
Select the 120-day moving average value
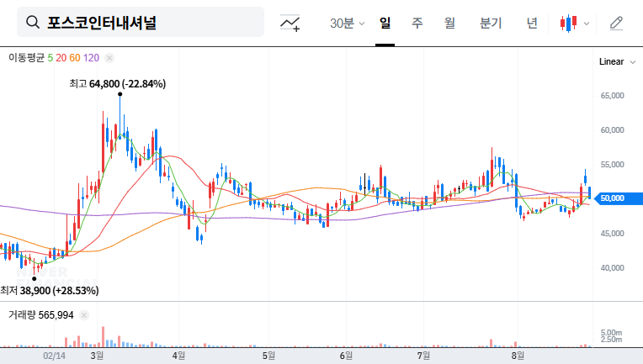[x=91, y=58]
